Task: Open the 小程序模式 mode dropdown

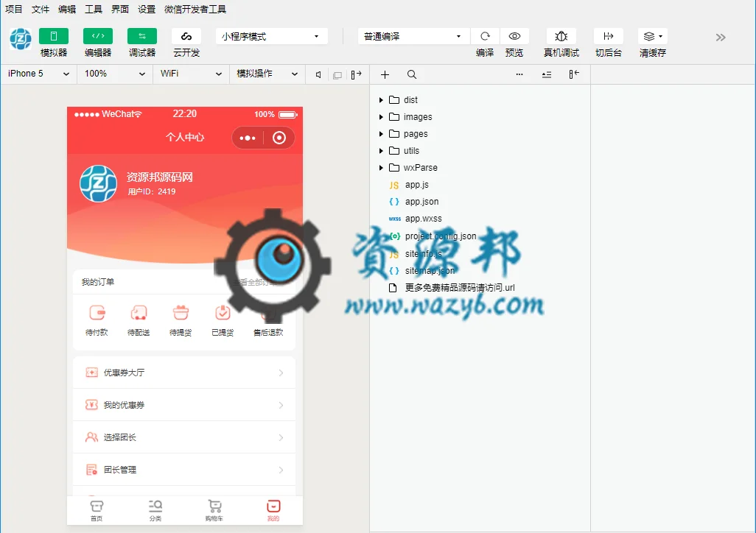Action: click(x=272, y=36)
